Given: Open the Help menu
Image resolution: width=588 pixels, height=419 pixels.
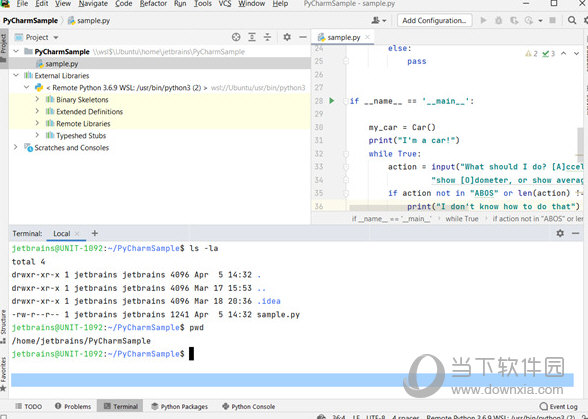Looking at the screenshot, I should coord(280,4).
